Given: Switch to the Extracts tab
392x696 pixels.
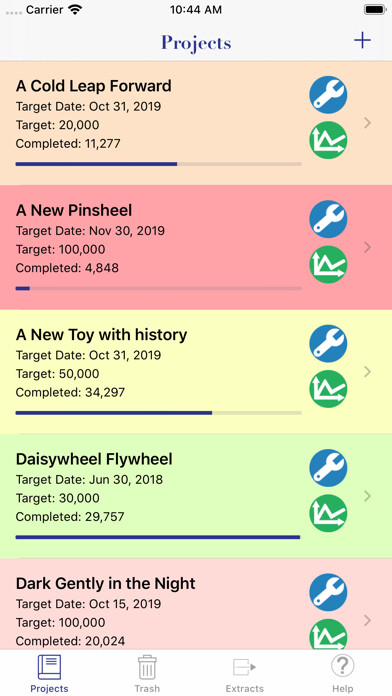Looking at the screenshot, I should (x=245, y=674).
